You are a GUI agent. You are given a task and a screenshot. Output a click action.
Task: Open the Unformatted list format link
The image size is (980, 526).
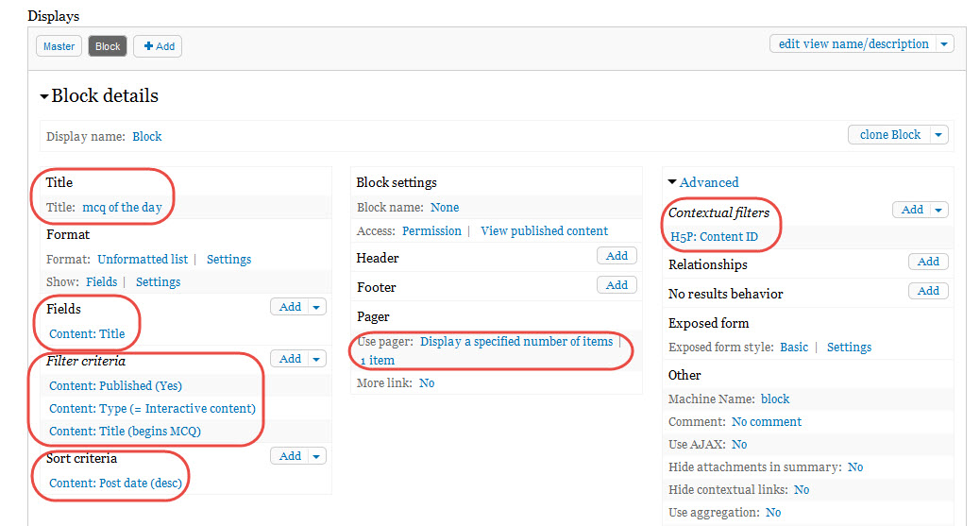143,259
